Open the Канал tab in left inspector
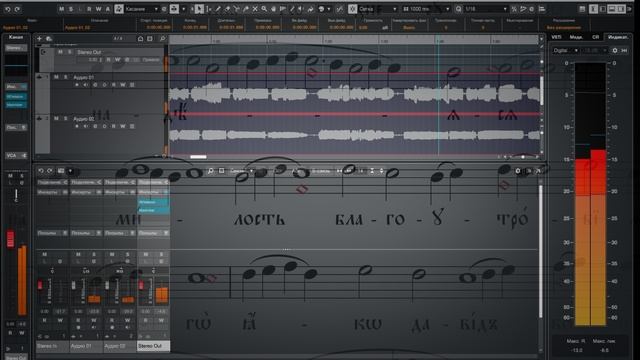The image size is (640, 360). pos(16,37)
